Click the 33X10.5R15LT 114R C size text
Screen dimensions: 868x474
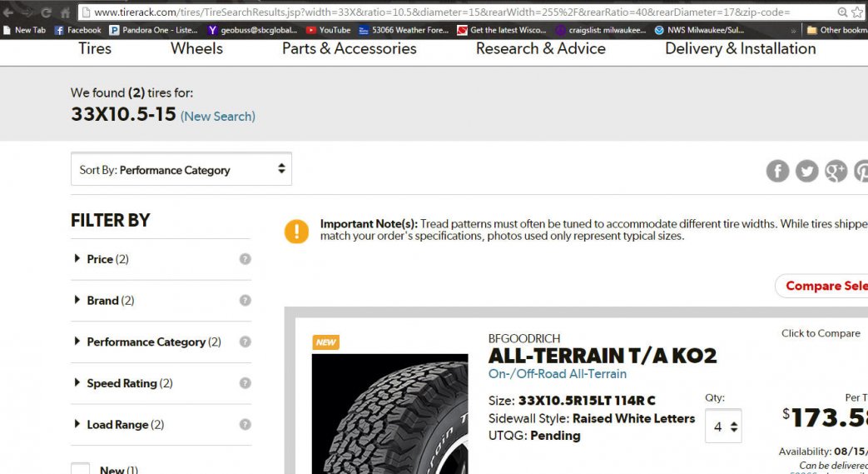tap(586, 400)
